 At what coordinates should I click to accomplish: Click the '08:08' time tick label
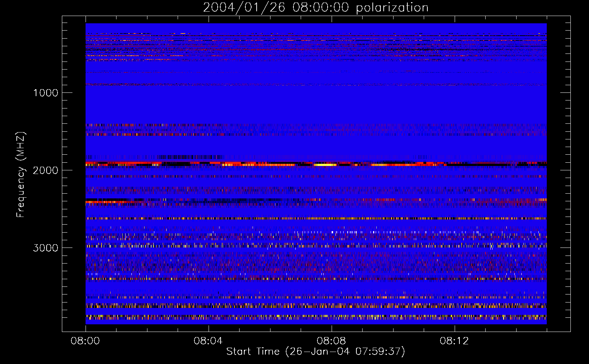coord(331,341)
